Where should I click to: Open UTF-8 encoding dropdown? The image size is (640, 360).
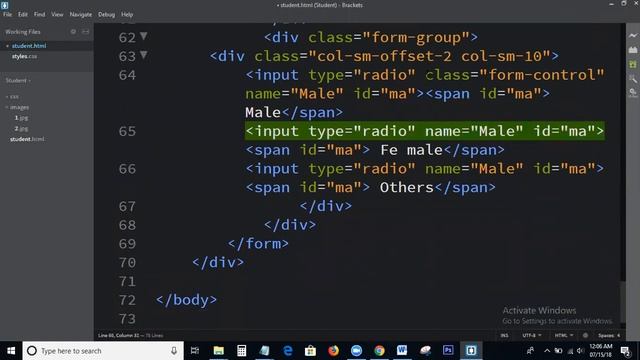531,335
